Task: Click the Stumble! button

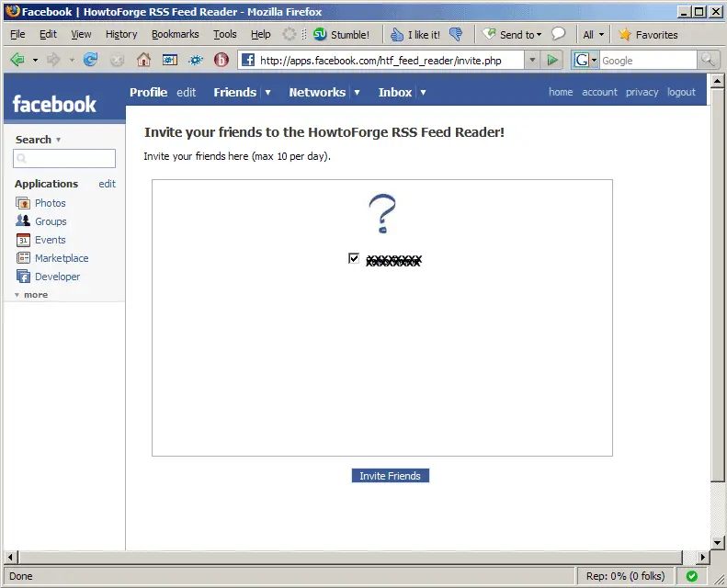Action: [342, 34]
